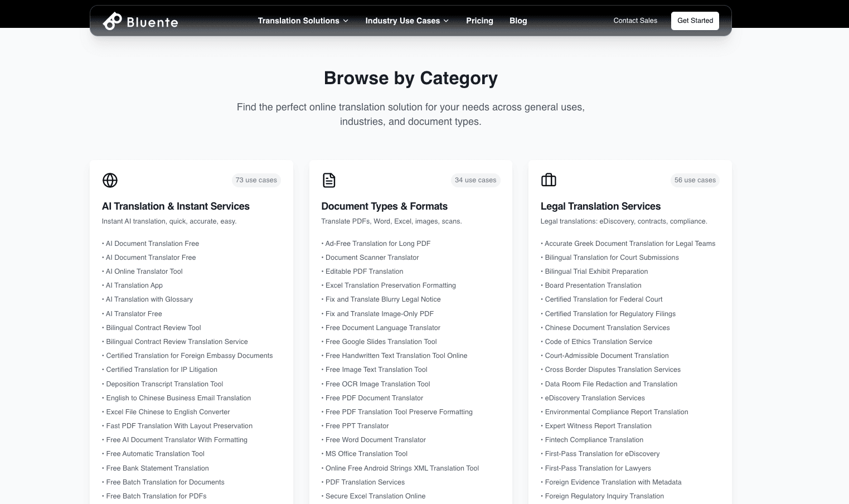Open Editable PDF Translation link
The width and height of the screenshot is (849, 504).
[364, 272]
